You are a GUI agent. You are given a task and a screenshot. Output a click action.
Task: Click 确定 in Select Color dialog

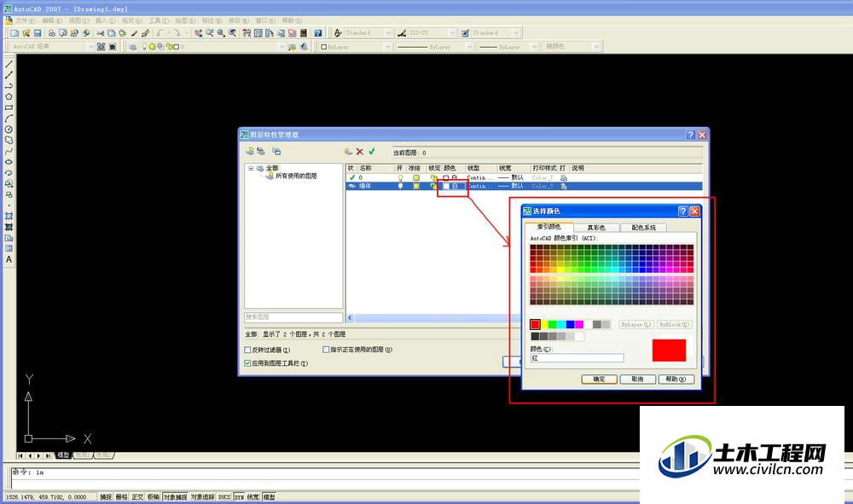point(599,379)
